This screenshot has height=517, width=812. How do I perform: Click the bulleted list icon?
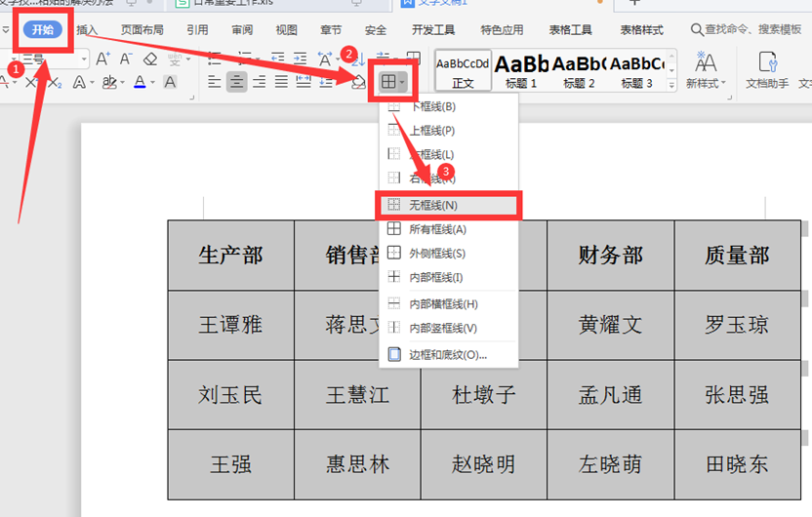pos(214,59)
